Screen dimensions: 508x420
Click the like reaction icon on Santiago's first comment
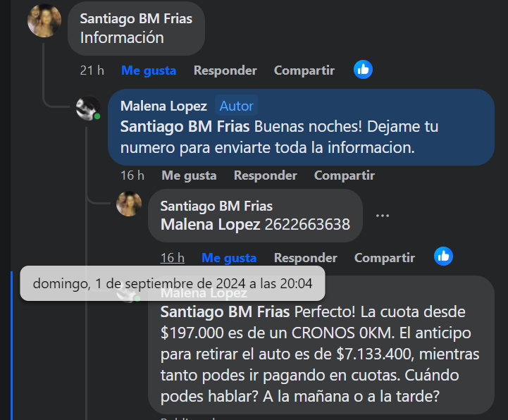[363, 70]
